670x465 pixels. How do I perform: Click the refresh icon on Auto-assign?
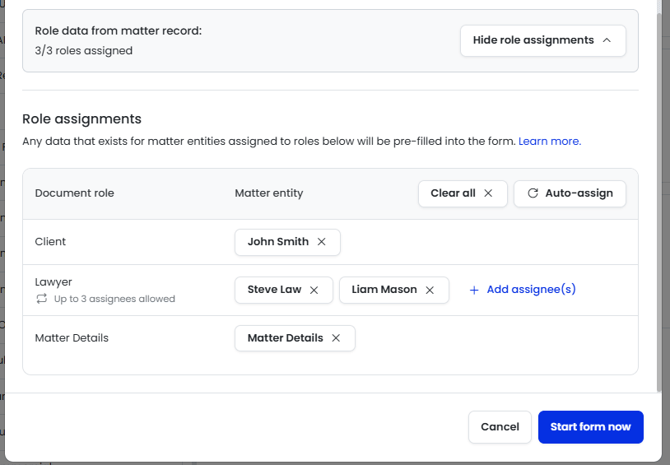coord(533,193)
